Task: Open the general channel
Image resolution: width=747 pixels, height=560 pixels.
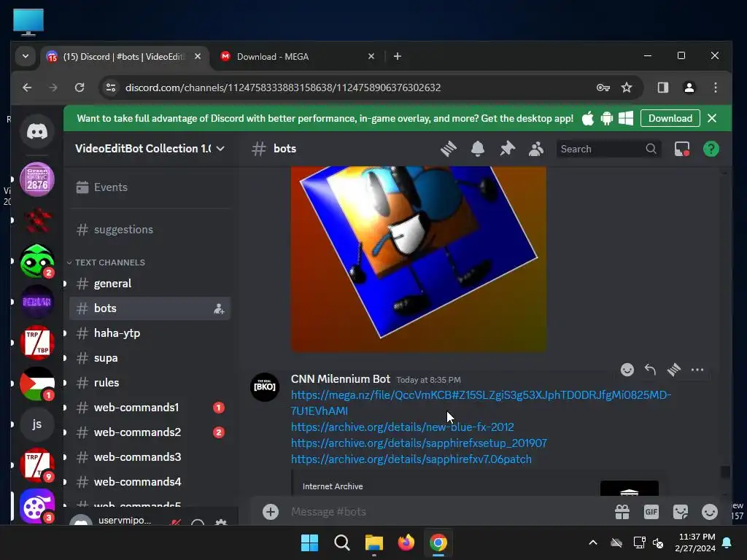Action: click(x=150, y=284)
